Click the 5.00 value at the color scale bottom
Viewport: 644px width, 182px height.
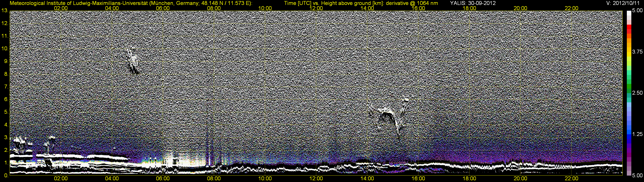point(637,176)
